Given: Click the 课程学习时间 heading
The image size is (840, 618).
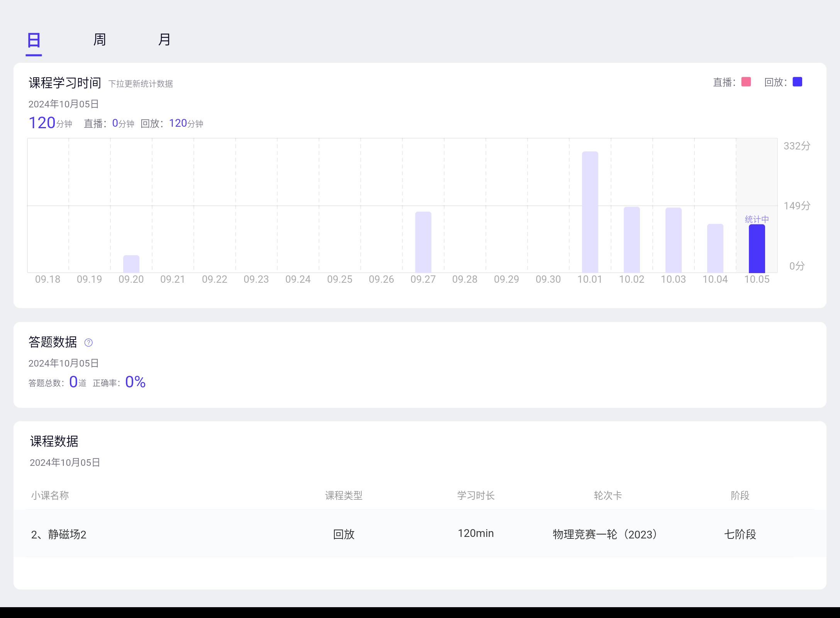Looking at the screenshot, I should coord(65,83).
